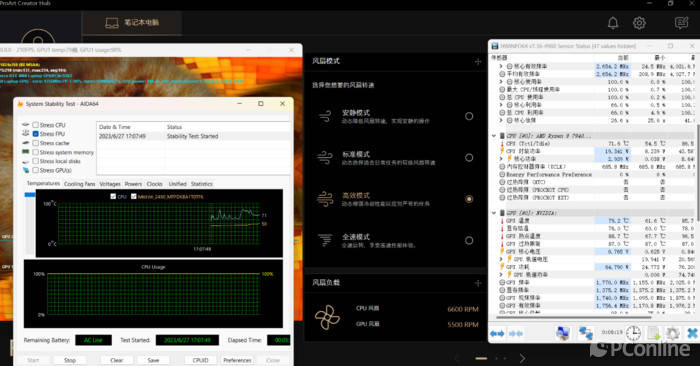Click the HWiNFO clock reset icon
The image size is (700, 366).
point(633,333)
